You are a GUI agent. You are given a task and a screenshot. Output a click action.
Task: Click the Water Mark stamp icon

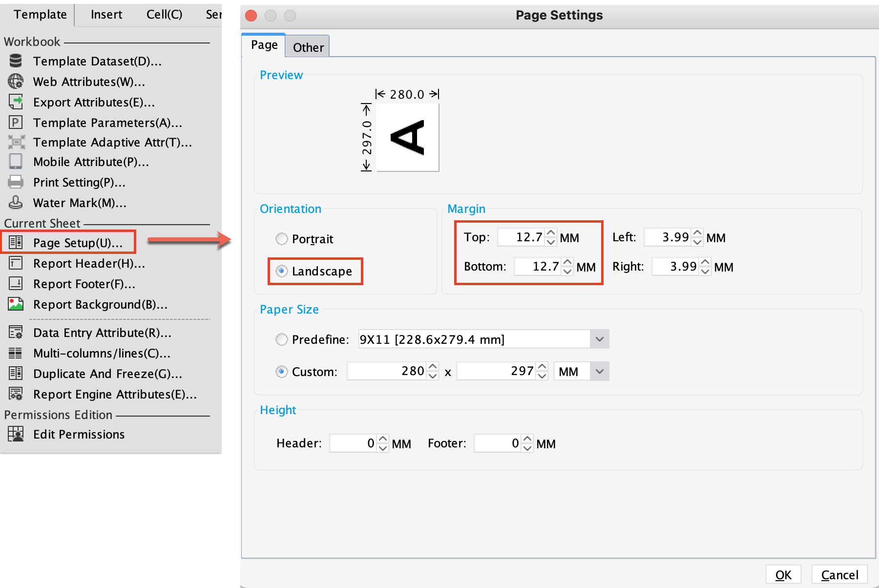16,202
